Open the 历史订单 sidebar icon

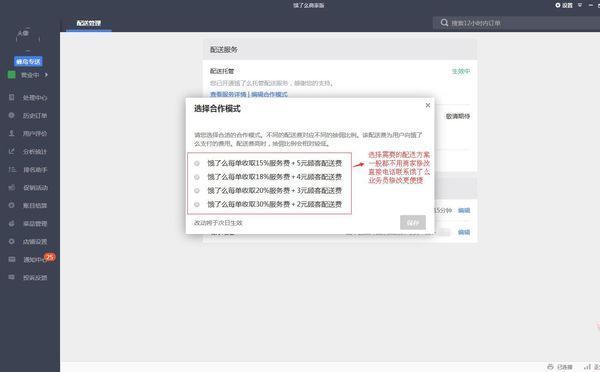tap(11, 115)
